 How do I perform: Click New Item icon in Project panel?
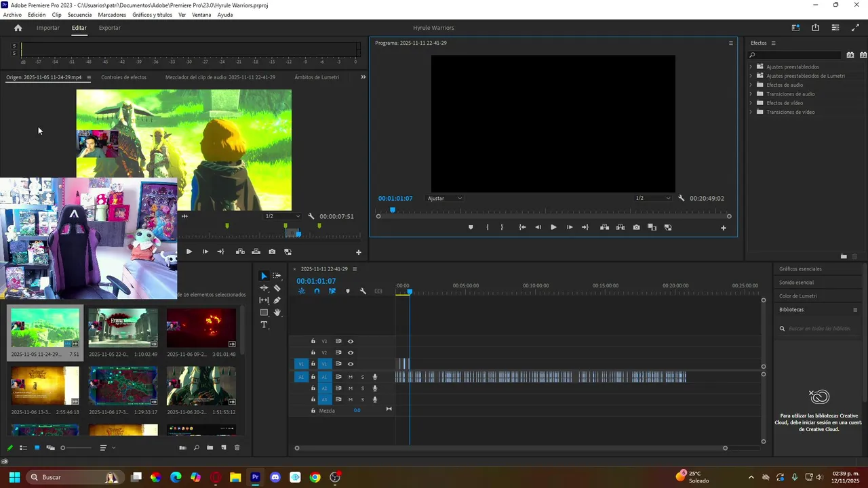pyautogui.click(x=223, y=448)
